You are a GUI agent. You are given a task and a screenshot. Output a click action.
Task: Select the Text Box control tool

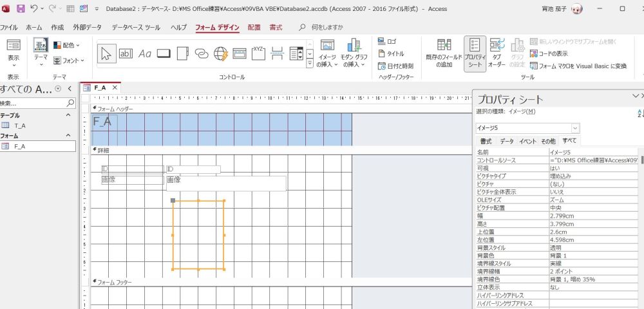click(x=126, y=53)
